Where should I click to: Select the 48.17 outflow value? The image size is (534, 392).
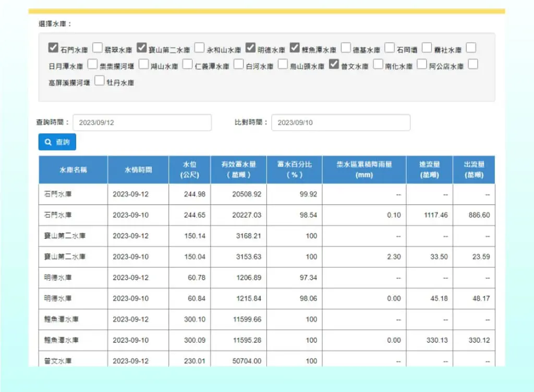[481, 298]
